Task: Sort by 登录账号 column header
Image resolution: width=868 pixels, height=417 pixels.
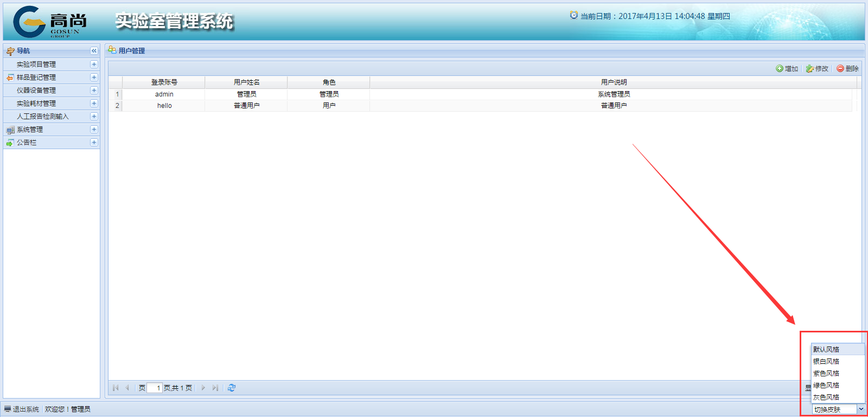Action: (164, 82)
